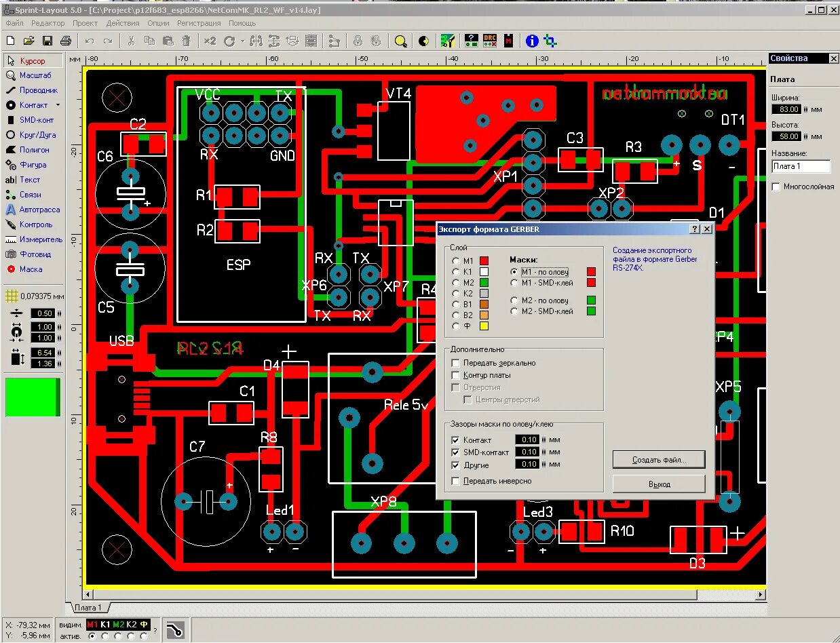Click the x2 duplicate toolbar icon

(210, 41)
